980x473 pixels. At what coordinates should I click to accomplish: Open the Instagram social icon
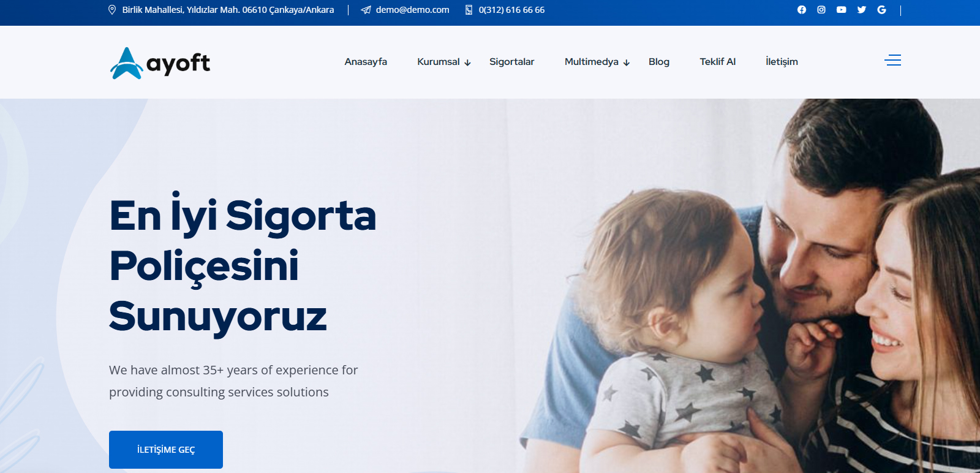[x=821, y=10]
